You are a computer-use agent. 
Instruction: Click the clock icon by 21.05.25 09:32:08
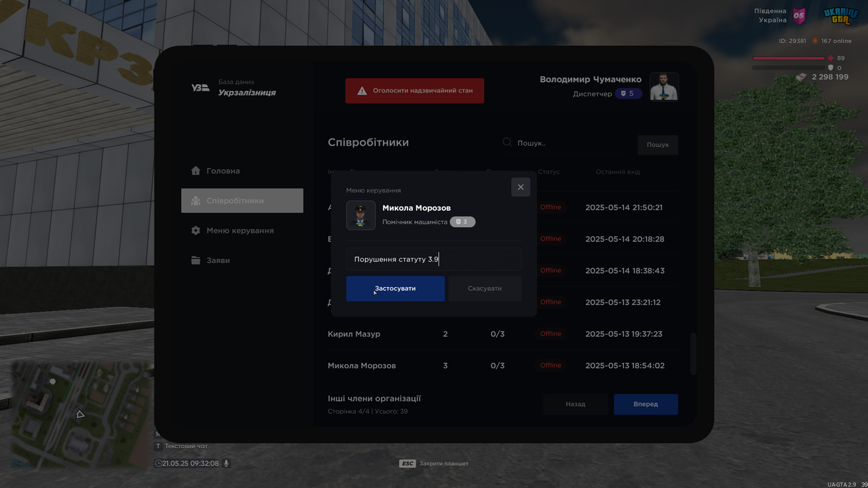(x=158, y=464)
